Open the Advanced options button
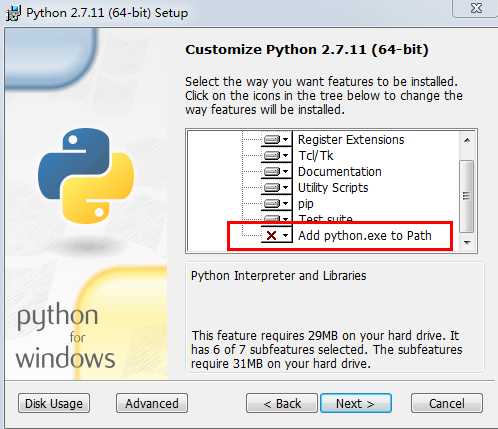This screenshot has width=498, height=429. coord(152,403)
